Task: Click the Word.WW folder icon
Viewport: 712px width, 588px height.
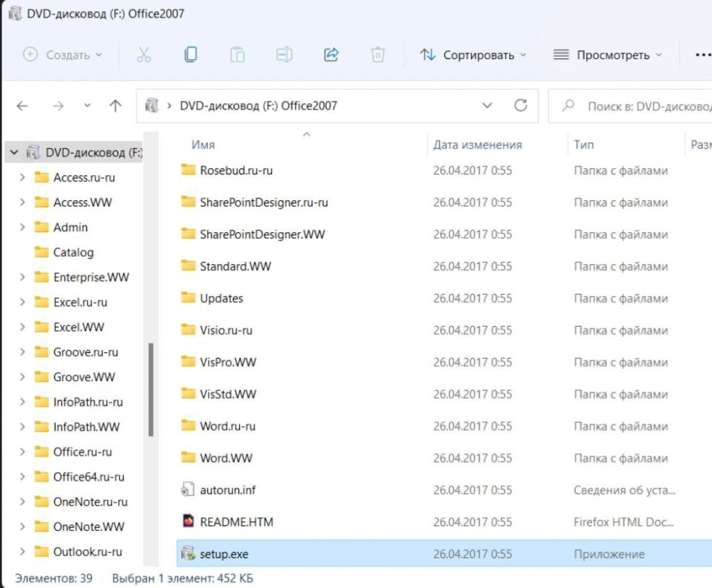Action: click(188, 457)
